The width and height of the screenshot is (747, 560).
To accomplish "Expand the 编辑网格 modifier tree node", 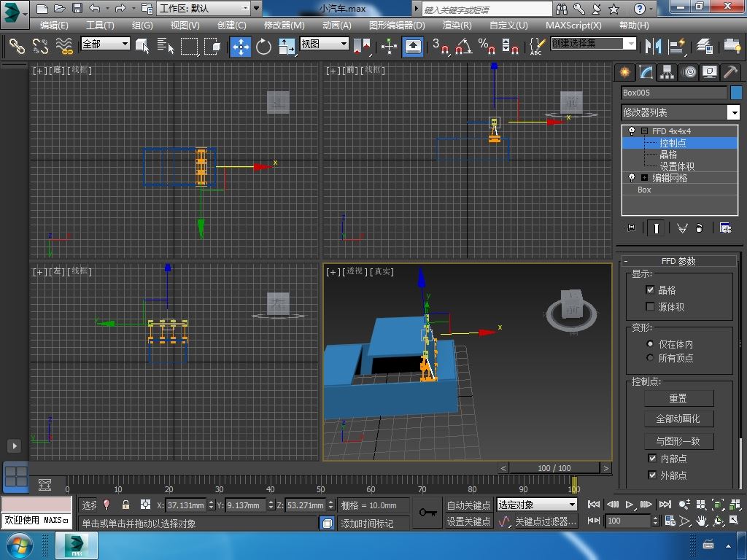I will click(x=645, y=178).
